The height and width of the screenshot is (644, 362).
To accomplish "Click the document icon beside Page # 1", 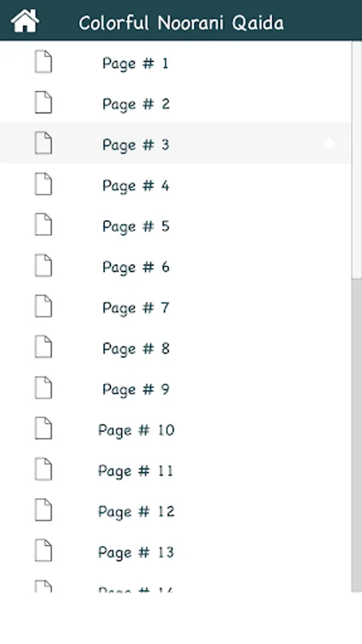I will [x=44, y=62].
